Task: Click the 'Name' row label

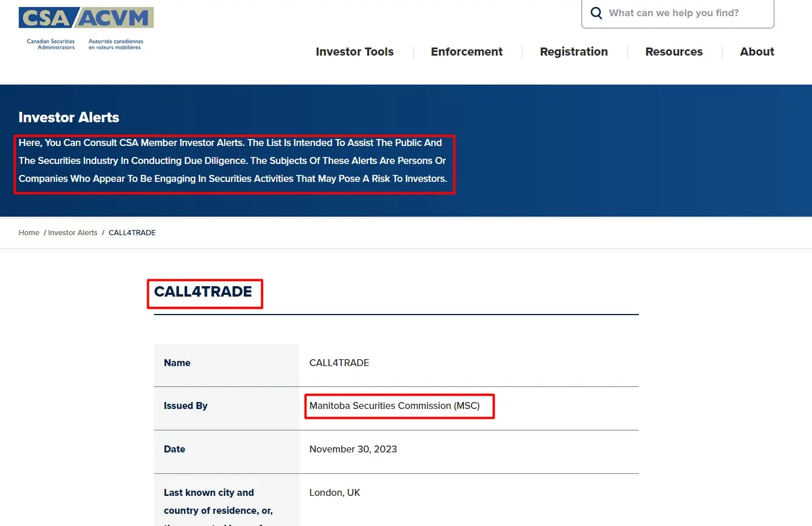Action: tap(177, 363)
